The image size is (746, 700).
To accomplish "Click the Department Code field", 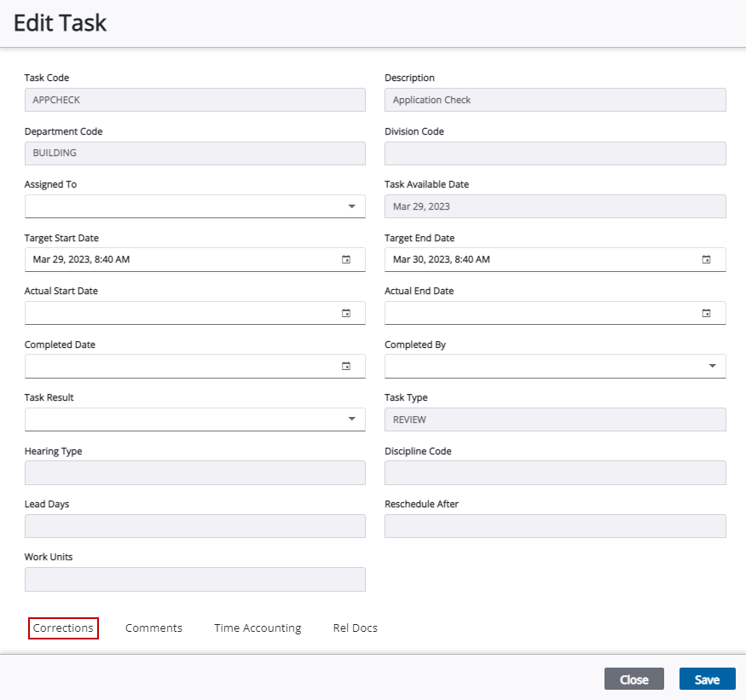I will (x=195, y=153).
